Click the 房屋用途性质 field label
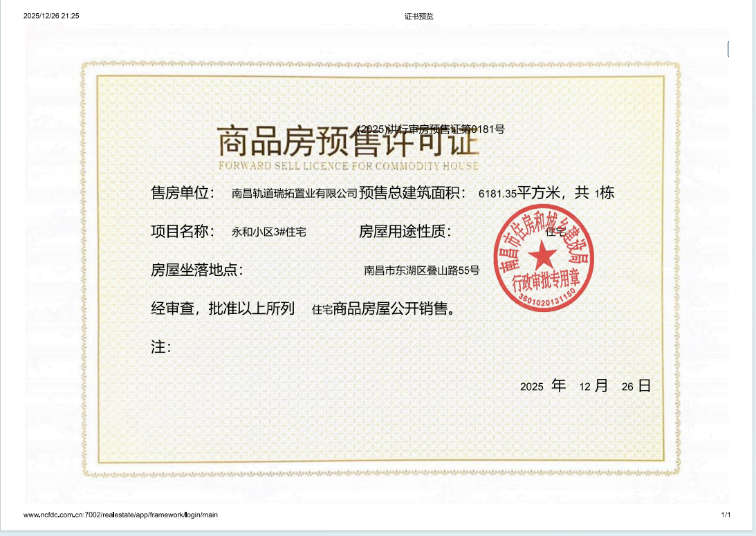Screen dimensions: 756x536 tap(405, 232)
